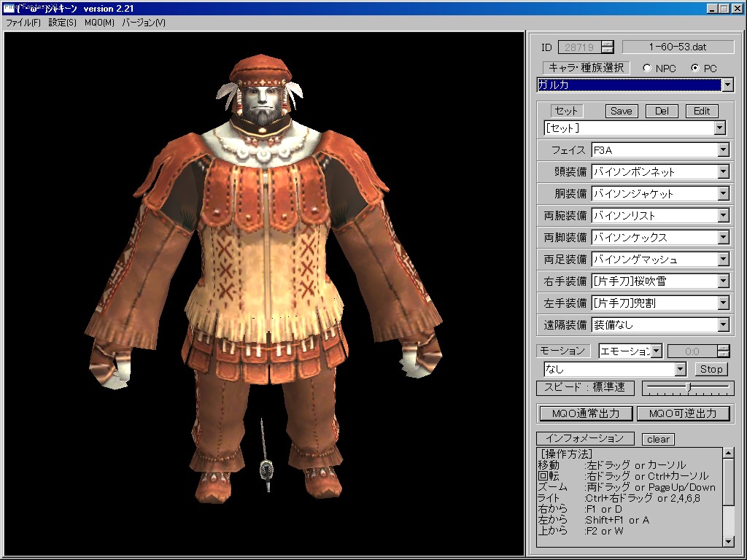This screenshot has width=747, height=560.
Task: Click the 1-60-53.dat file name field
Action: (x=678, y=47)
